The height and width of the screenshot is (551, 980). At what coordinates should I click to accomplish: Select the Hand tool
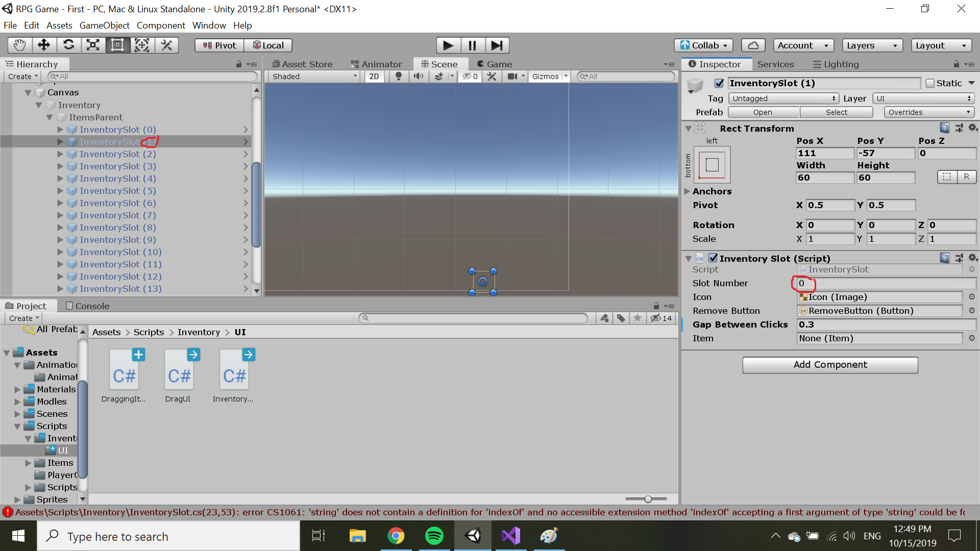pos(19,45)
